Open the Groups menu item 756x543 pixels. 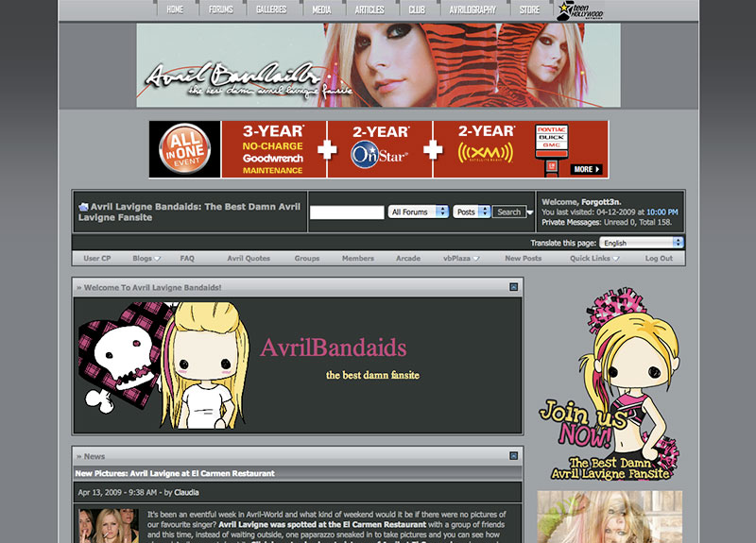point(307,258)
